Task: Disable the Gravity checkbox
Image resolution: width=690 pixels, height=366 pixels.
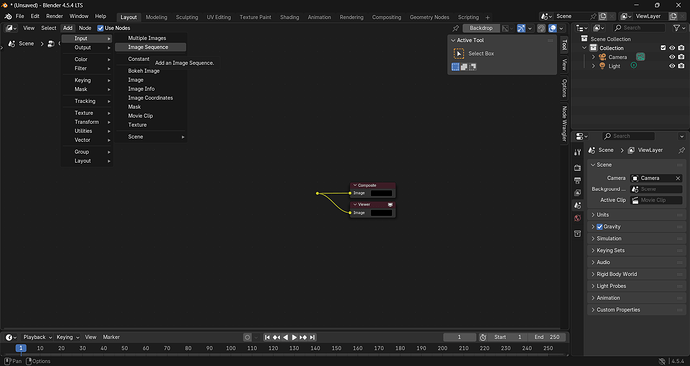Action: pyautogui.click(x=599, y=227)
